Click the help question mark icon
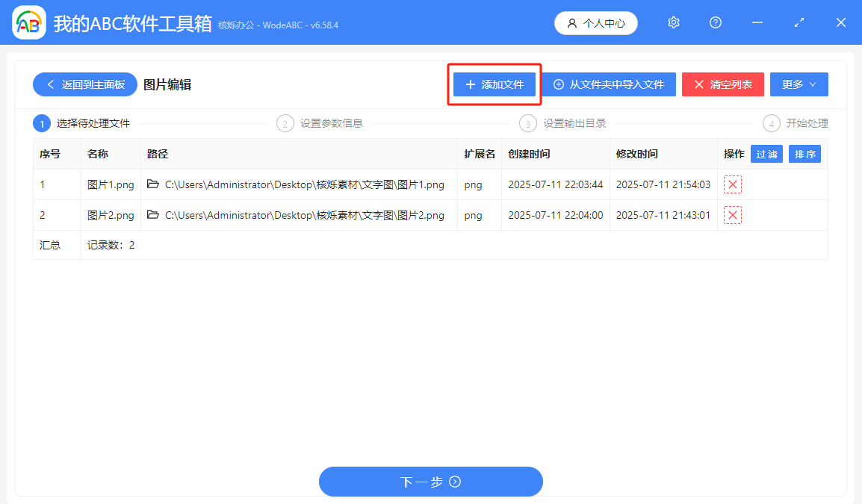 (x=715, y=22)
